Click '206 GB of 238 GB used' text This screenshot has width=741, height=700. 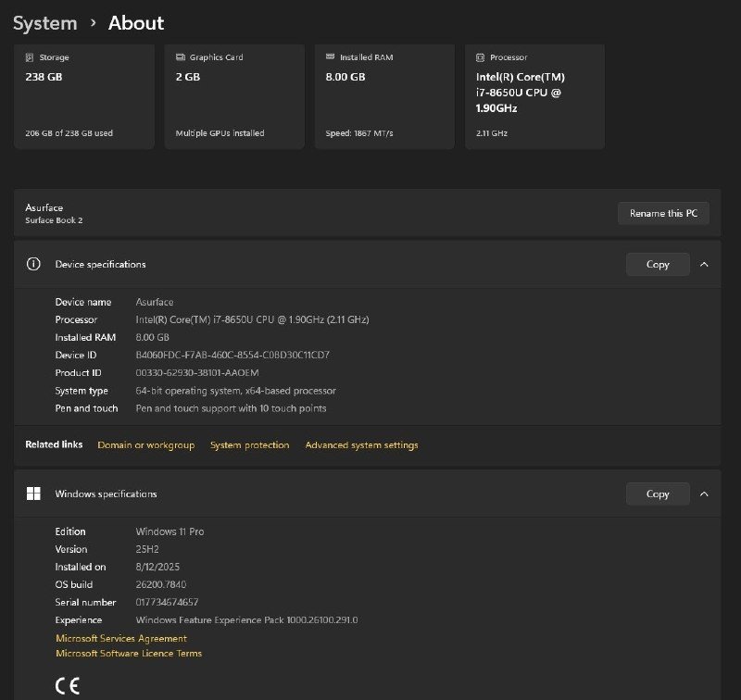click(x=69, y=133)
